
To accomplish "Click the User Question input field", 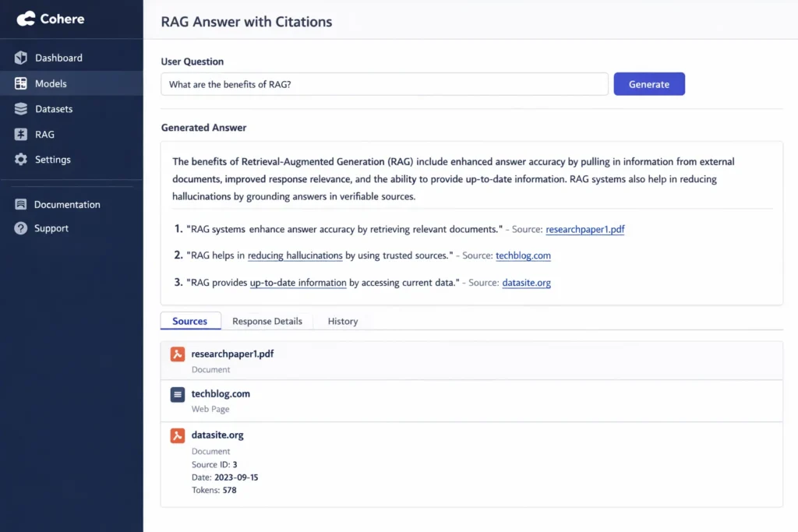I will point(384,83).
